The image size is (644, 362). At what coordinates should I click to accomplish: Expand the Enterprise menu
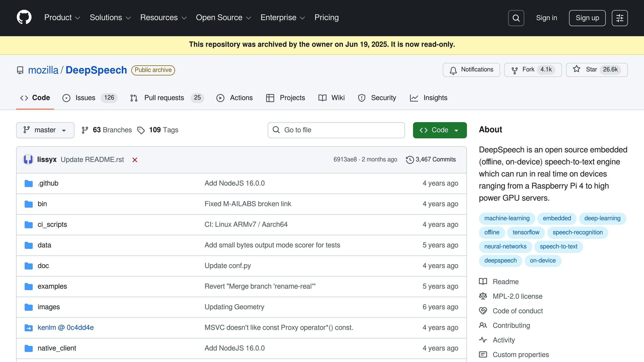pyautogui.click(x=283, y=18)
